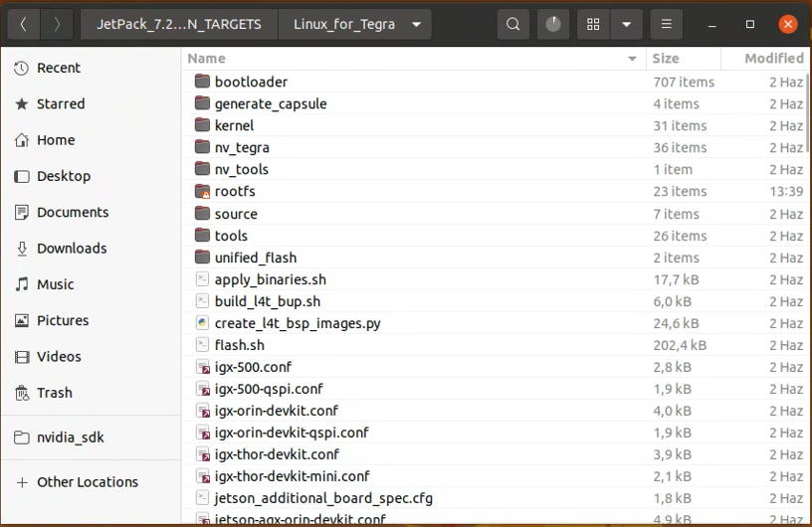The image size is (812, 527).
Task: Switch to grid view with the icon toggle
Action: tap(593, 24)
